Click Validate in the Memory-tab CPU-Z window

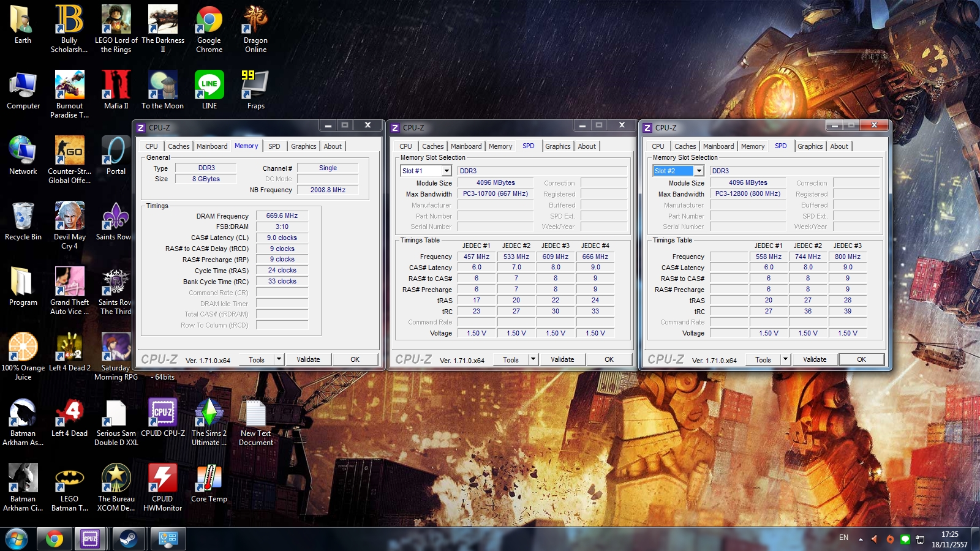tap(308, 359)
